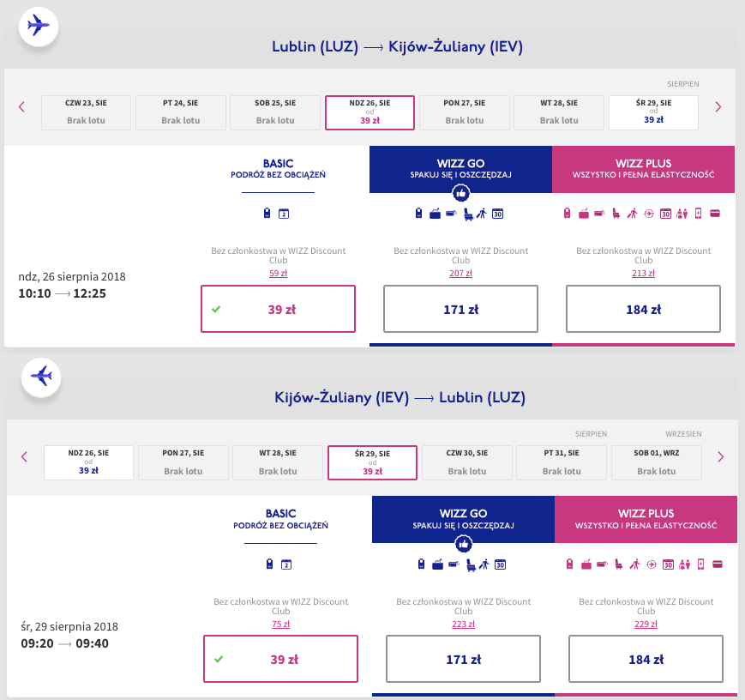
Task: Click outbound WIZZ PLUS mobile phone icon
Action: 698,214
